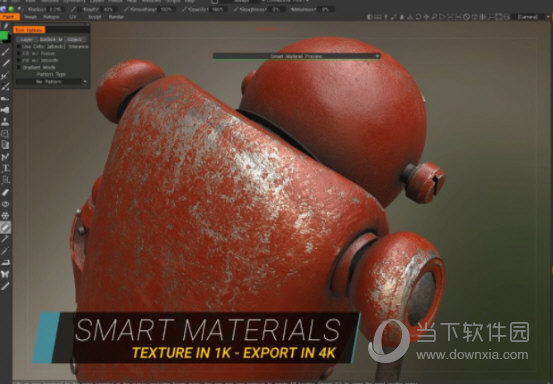The height and width of the screenshot is (384, 553).
Task: Select the ellipse sphere tool
Action: coord(5,204)
